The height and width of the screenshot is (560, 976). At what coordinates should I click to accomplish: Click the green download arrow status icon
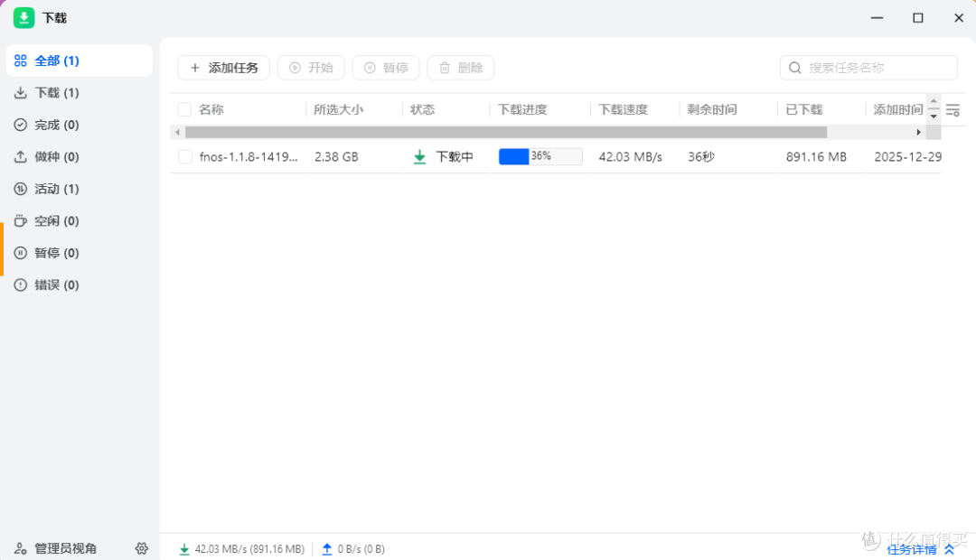pos(420,157)
